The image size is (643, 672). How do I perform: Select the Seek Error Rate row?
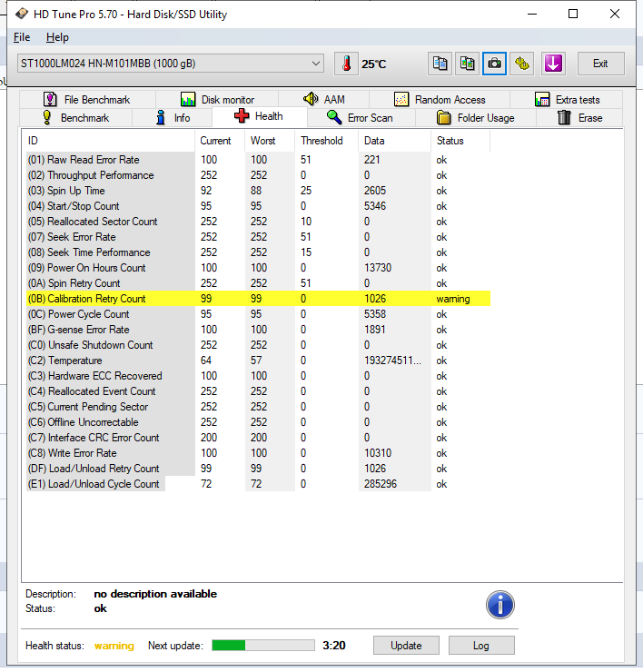[x=259, y=237]
